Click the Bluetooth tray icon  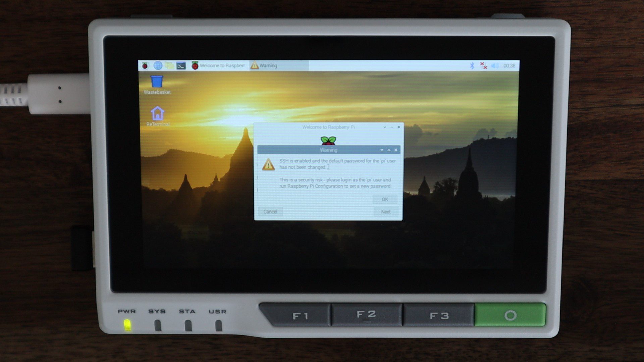[x=472, y=66]
